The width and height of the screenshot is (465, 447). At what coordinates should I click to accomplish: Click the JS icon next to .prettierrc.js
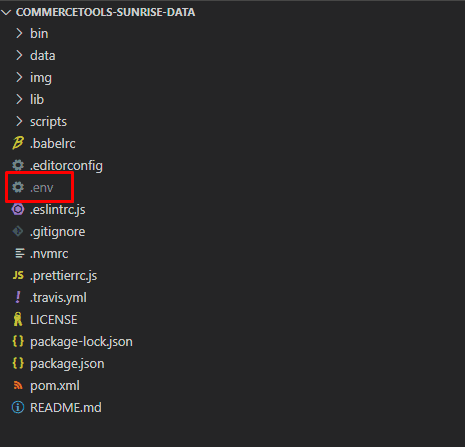[x=18, y=275]
